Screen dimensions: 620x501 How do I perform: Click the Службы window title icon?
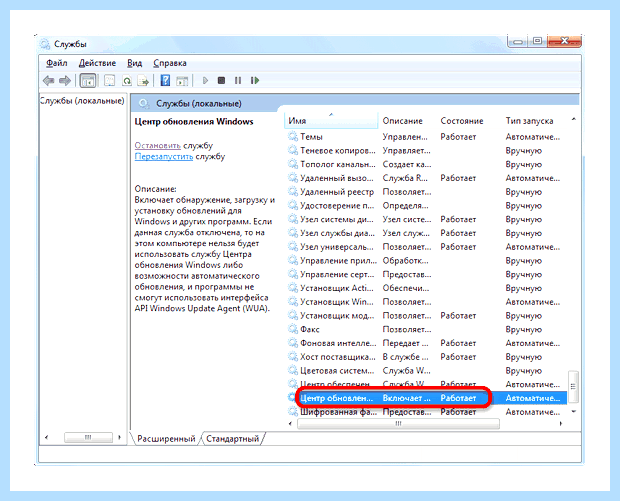pyautogui.click(x=45, y=44)
